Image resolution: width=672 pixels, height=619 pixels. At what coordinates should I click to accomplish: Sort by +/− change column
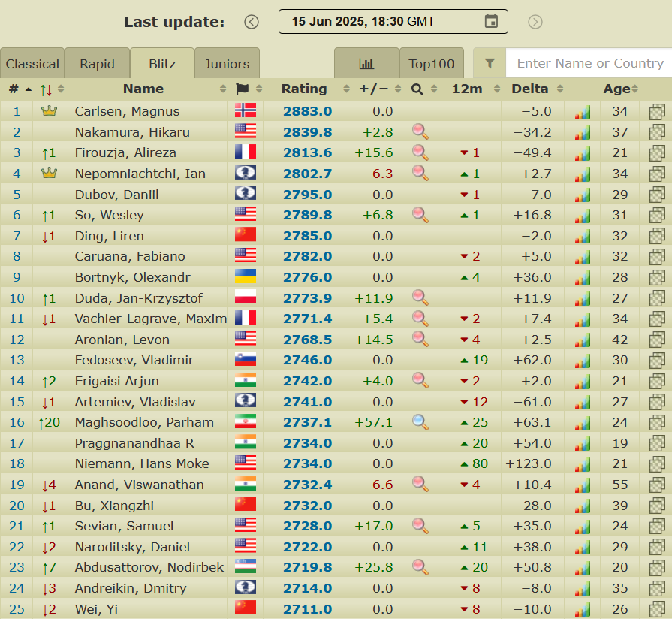click(380, 89)
